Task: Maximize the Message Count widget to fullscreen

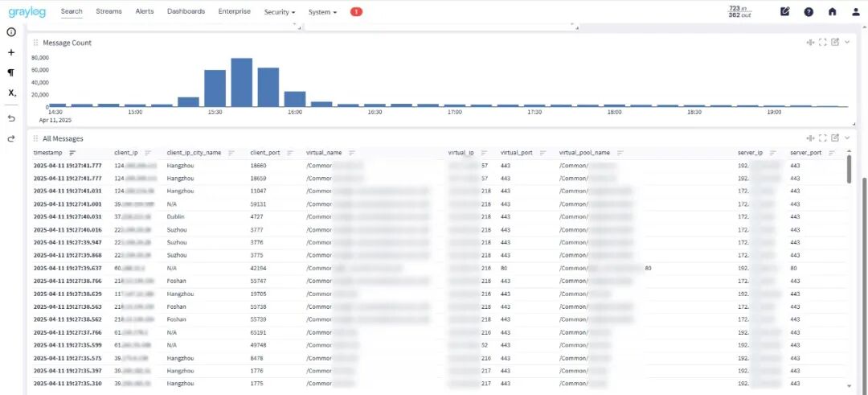Action: [823, 42]
